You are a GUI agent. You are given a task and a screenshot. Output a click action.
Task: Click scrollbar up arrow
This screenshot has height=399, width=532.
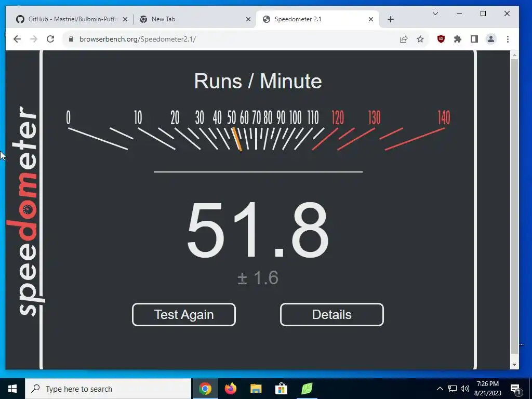pyautogui.click(x=514, y=55)
